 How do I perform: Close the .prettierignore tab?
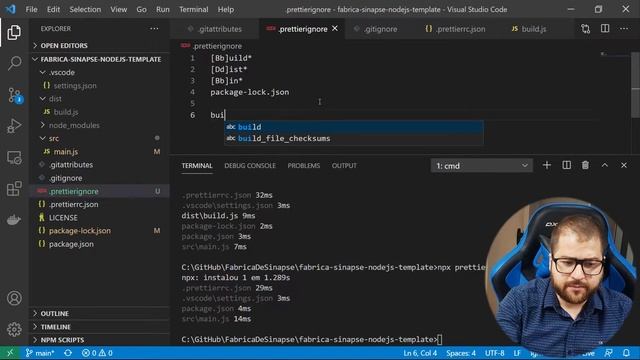pyautogui.click(x=335, y=29)
